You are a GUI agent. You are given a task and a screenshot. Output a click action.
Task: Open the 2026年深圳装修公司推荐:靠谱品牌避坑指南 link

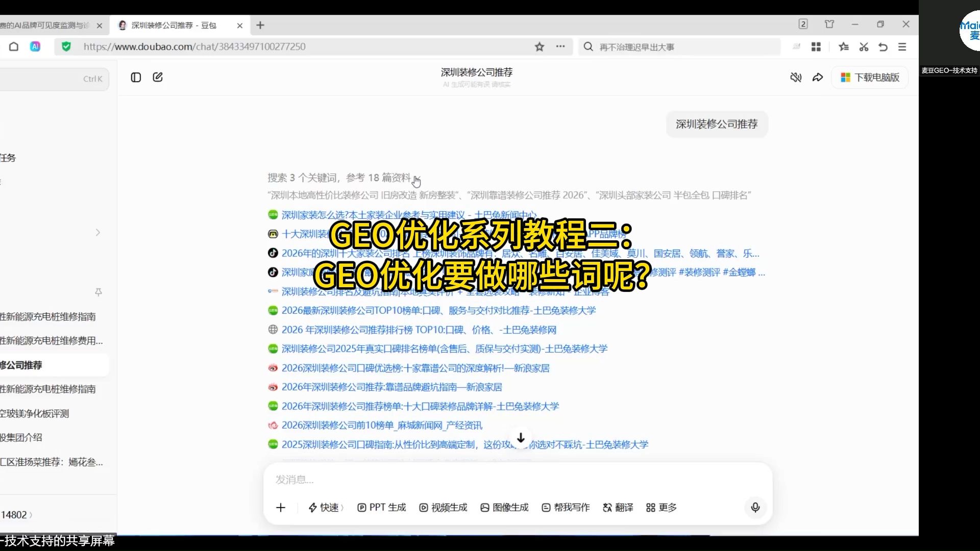tap(391, 387)
